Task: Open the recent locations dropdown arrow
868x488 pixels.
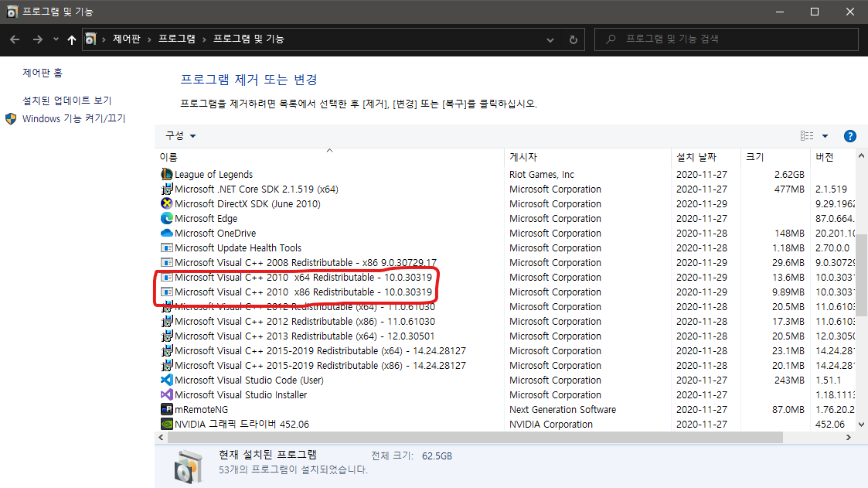Action: pos(56,39)
